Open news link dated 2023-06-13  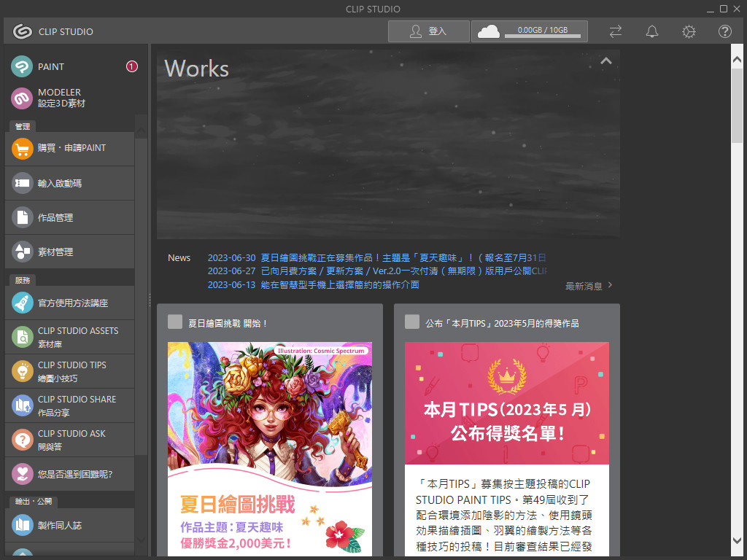[x=314, y=285]
